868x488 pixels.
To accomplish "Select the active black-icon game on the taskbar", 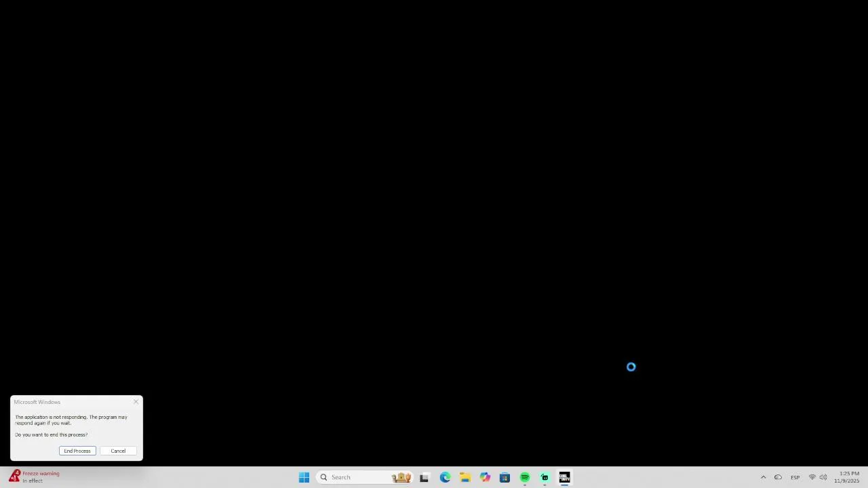I will (564, 477).
